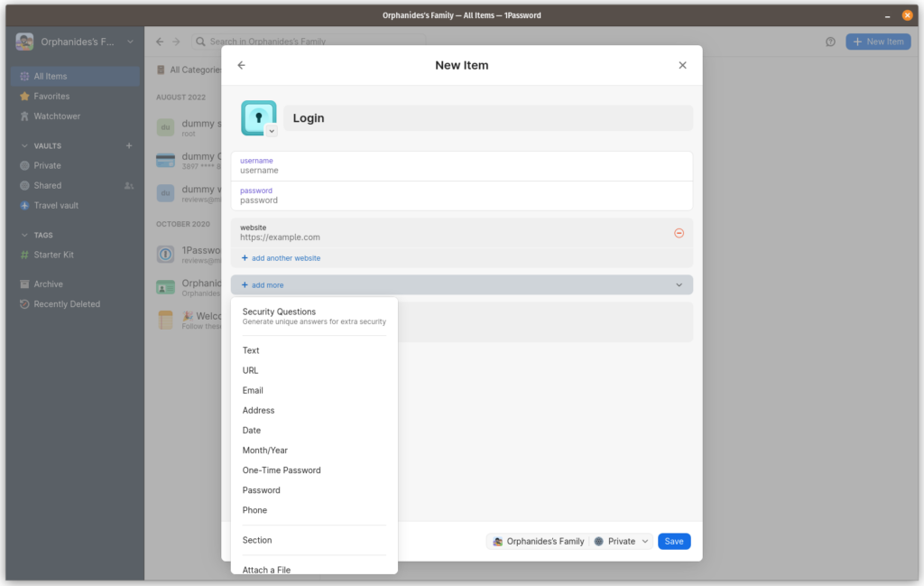Open the icon chooser arrow under Login icon
The image size is (924, 586).
272,132
